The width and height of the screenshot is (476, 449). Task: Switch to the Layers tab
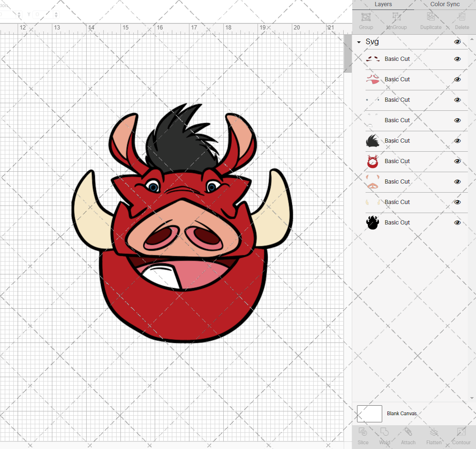(383, 4)
